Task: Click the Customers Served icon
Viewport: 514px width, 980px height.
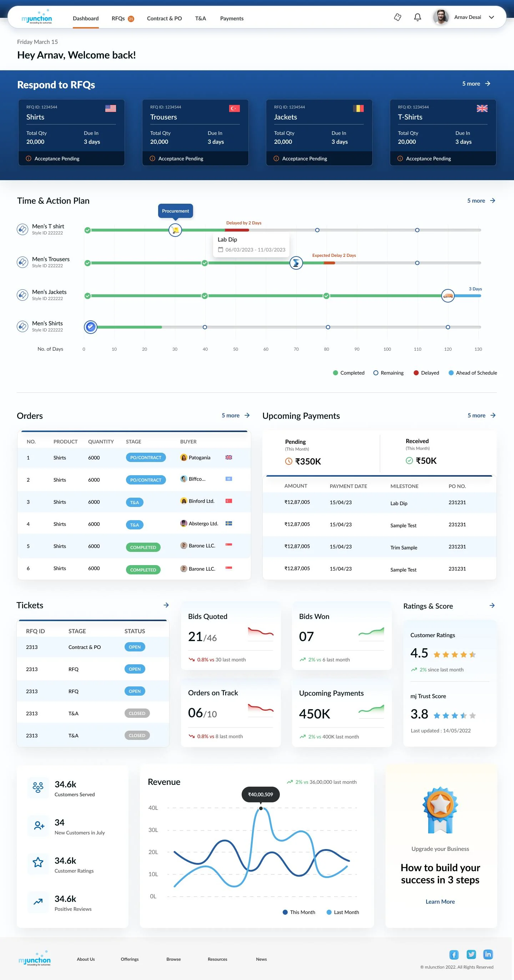Action: [38, 787]
